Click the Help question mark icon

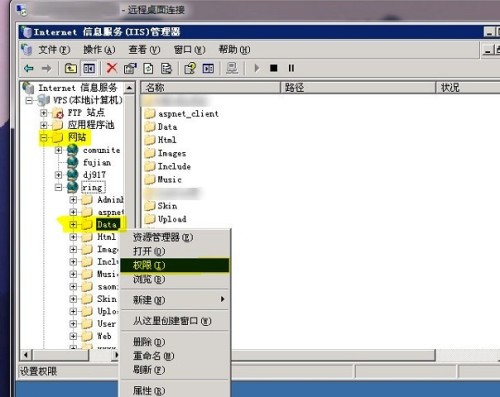point(190,68)
